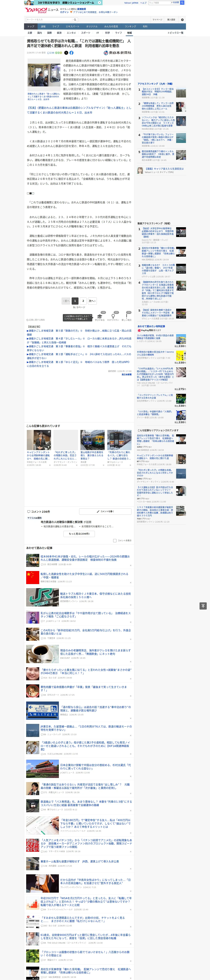The height and width of the screenshot is (980, 210).
Task: Open the 現金のみの老舗喫茶店 article
Action: (95, 652)
